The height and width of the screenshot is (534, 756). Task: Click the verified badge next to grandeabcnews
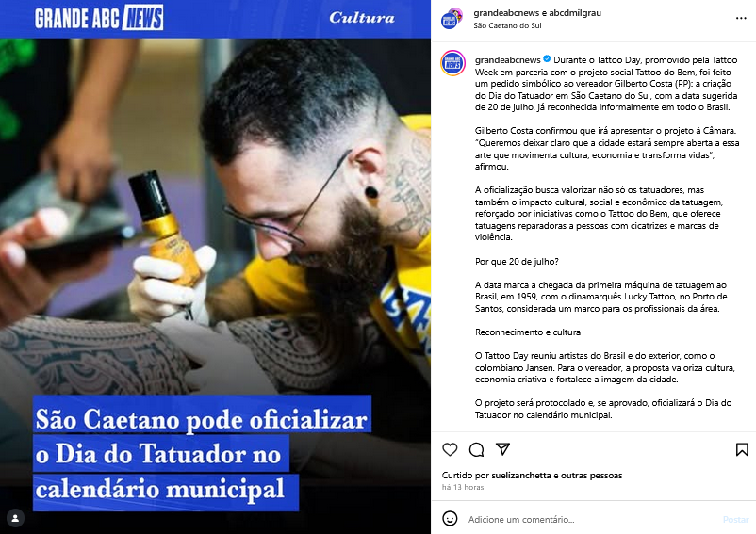point(547,59)
